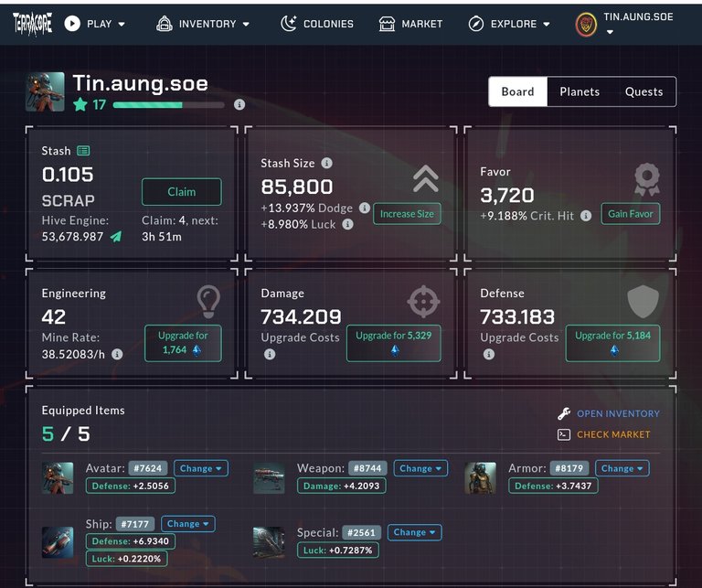Upgrade Damage for 5,329

(394, 343)
